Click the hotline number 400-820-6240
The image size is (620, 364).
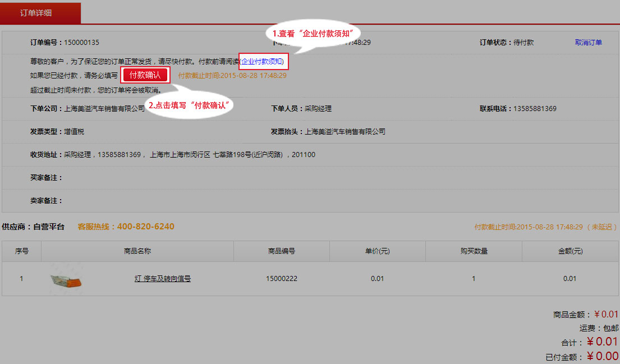tap(146, 227)
